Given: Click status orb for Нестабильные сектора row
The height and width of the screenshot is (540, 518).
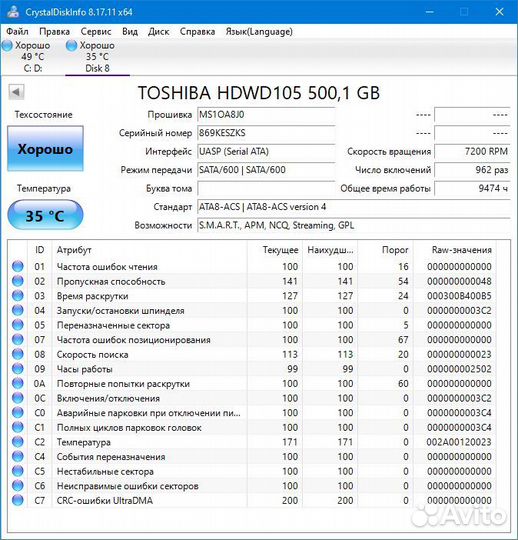Looking at the screenshot, I should click(18, 471).
